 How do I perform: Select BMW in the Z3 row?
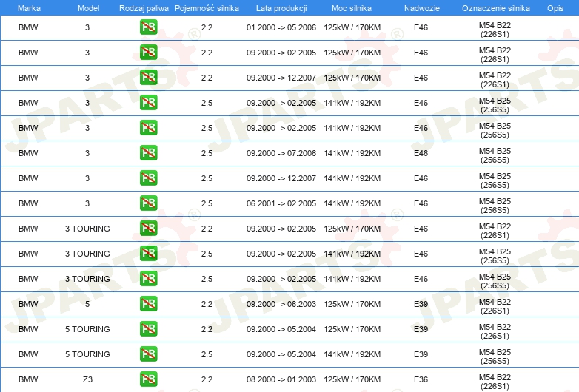[x=28, y=379]
